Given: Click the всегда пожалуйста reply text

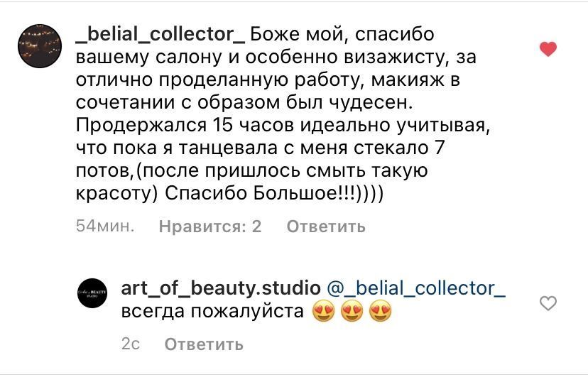Looking at the screenshot, I should point(212,312).
